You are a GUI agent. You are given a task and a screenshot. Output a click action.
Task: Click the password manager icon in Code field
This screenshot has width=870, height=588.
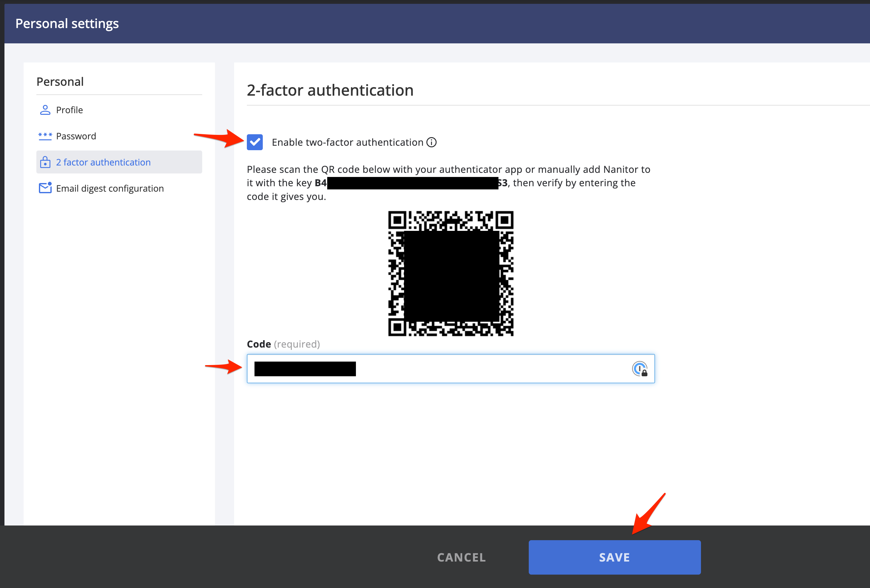click(639, 369)
